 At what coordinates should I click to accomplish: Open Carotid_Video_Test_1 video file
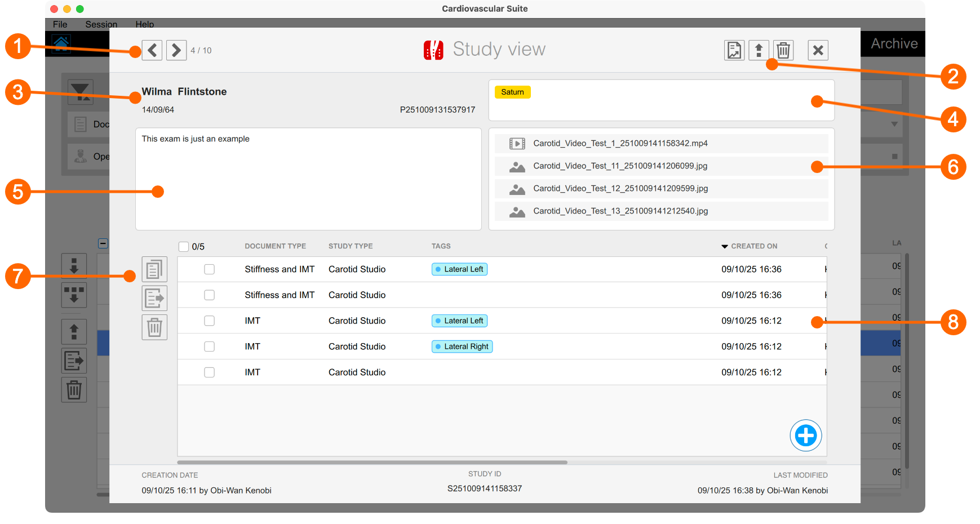[620, 143]
